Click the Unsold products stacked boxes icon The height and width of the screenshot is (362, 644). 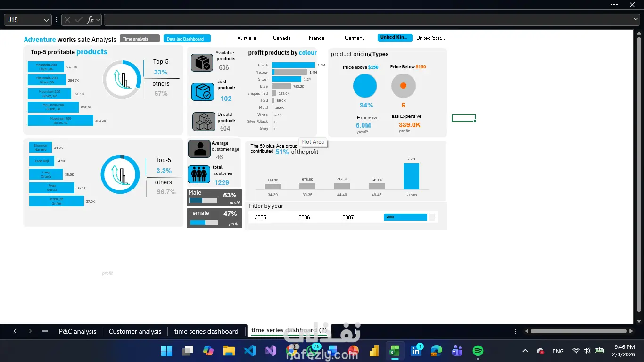click(204, 122)
